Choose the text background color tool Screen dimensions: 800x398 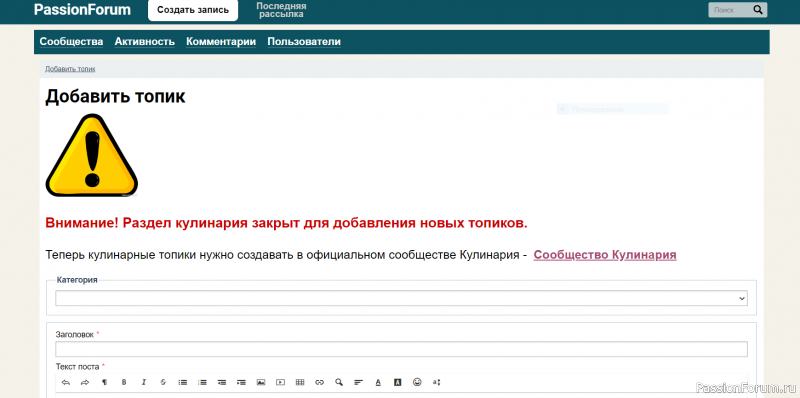pos(398,382)
